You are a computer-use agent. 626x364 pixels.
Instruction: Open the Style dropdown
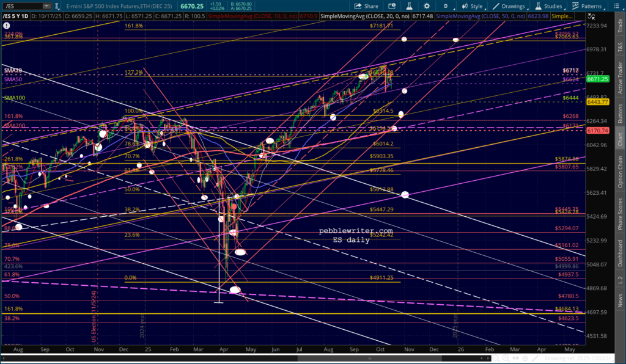[473, 6]
